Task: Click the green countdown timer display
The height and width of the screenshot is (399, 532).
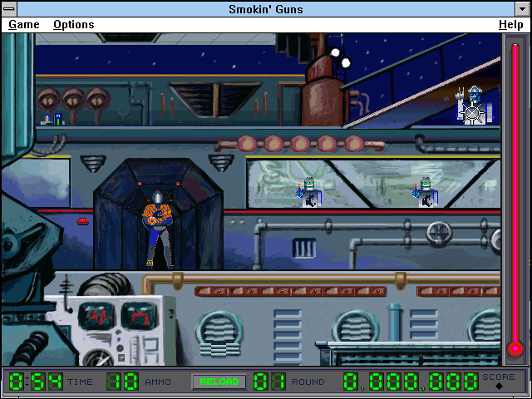Action: [x=35, y=382]
